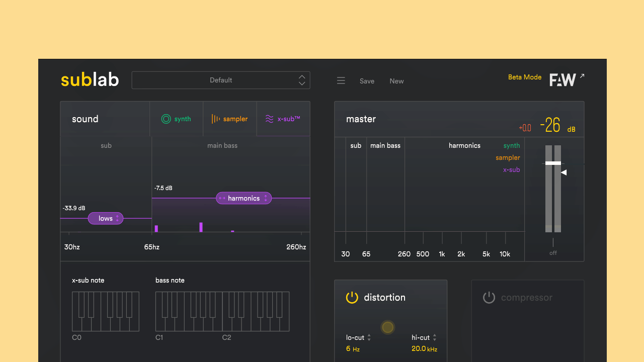
Task: Click the C2 key on bass keyboard
Action: pos(227,324)
